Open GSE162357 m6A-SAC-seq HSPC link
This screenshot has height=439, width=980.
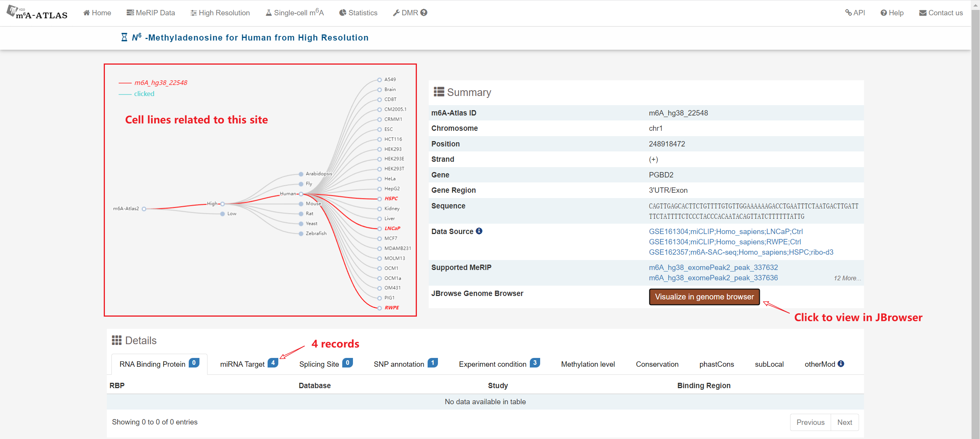(x=741, y=252)
